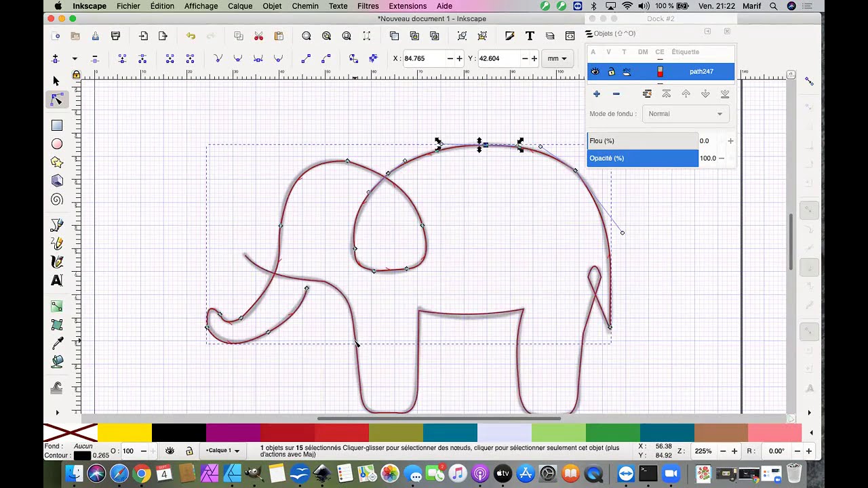
Task: Decrease zoom with minus button
Action: point(723,451)
